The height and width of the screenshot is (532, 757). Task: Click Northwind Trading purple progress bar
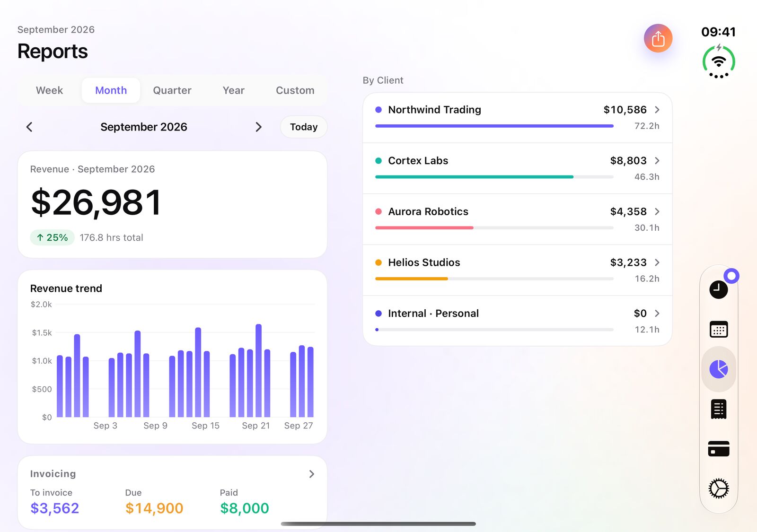point(494,126)
